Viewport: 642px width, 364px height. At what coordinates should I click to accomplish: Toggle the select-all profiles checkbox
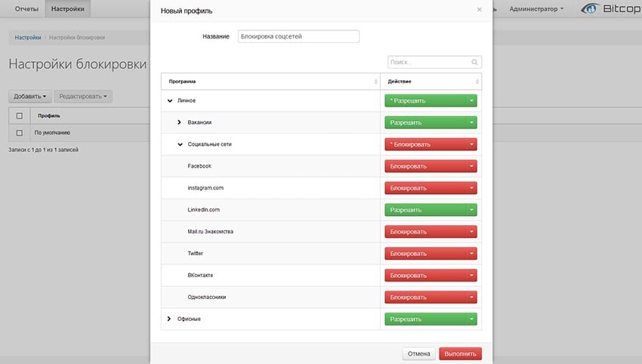(19, 116)
